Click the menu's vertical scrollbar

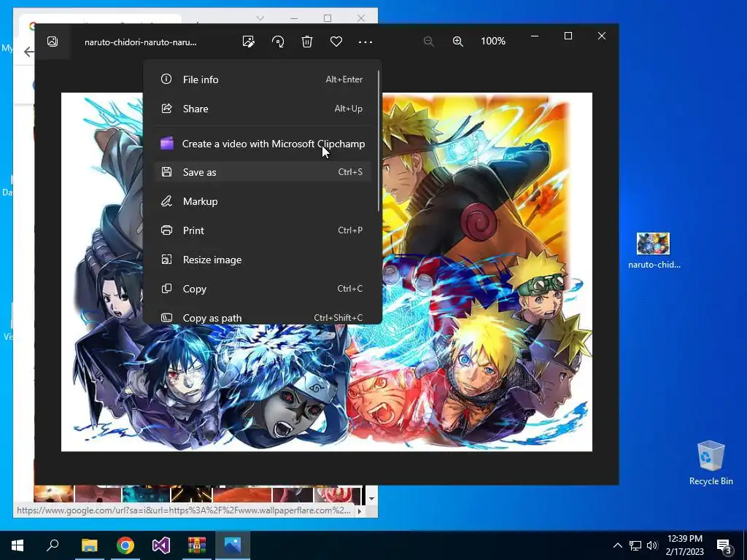click(379, 141)
